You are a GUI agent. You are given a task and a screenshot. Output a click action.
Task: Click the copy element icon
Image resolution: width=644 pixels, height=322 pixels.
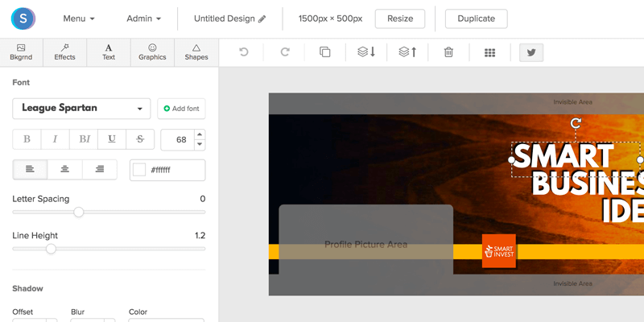tap(325, 52)
